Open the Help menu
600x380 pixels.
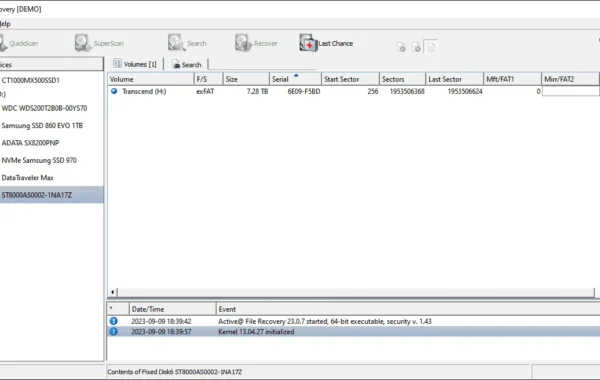5,24
